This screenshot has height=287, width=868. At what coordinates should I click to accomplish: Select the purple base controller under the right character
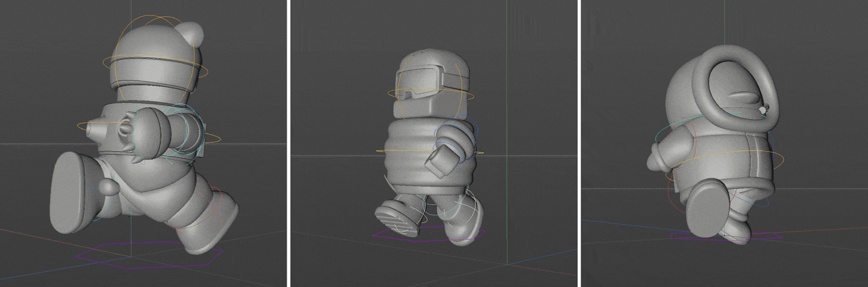726,236
